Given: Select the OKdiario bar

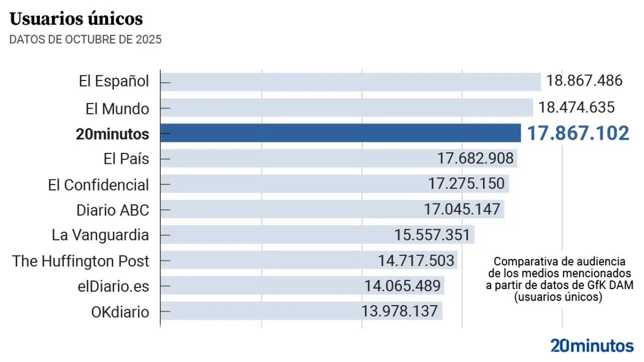Looking at the screenshot, I should coord(259,311).
